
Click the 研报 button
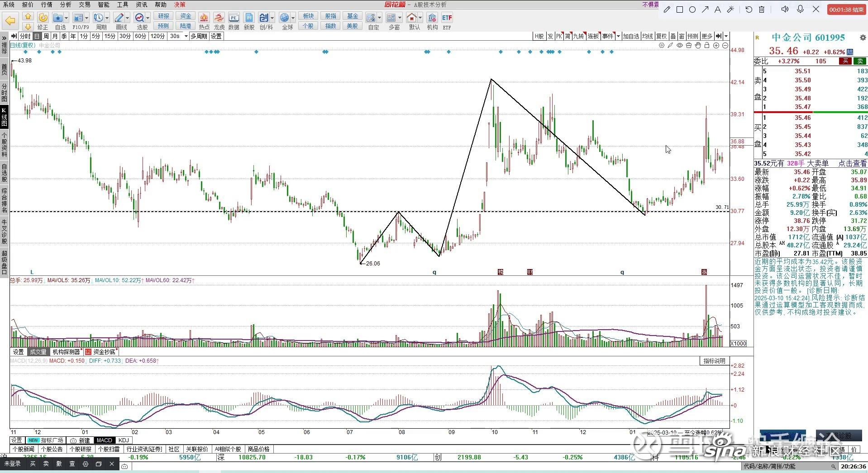[x=163, y=16]
